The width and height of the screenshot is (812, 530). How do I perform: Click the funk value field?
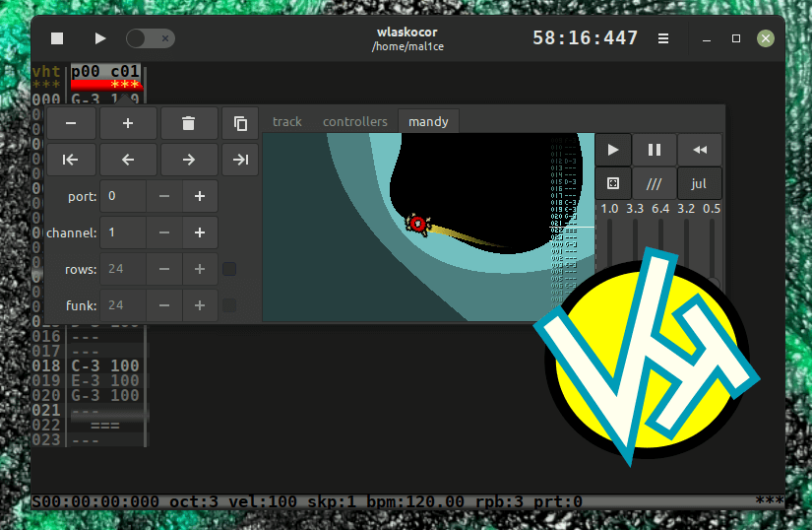click(123, 305)
